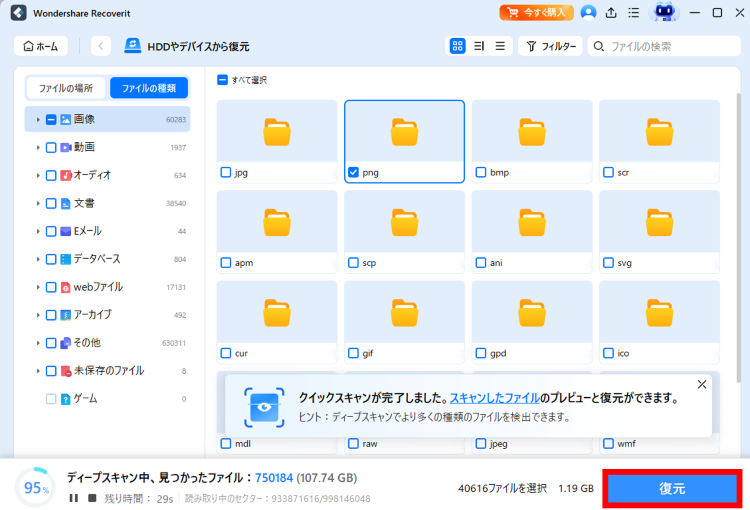This screenshot has width=750, height=510.
Task: Open the robot assistant icon
Action: [x=664, y=12]
